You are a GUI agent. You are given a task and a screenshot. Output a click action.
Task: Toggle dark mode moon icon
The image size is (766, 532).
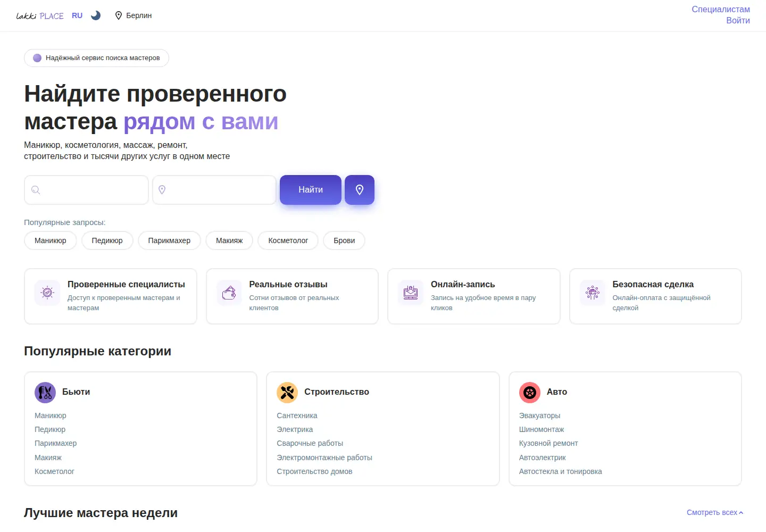point(96,15)
